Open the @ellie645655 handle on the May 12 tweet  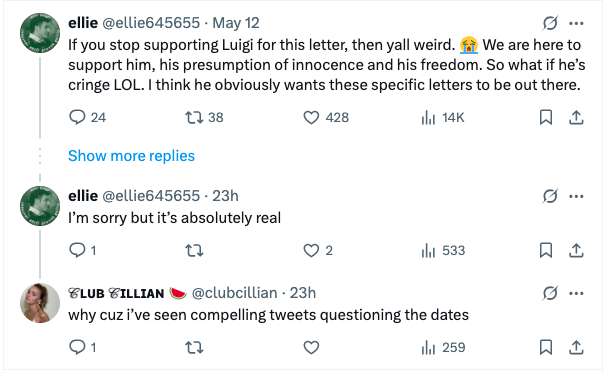(151, 23)
